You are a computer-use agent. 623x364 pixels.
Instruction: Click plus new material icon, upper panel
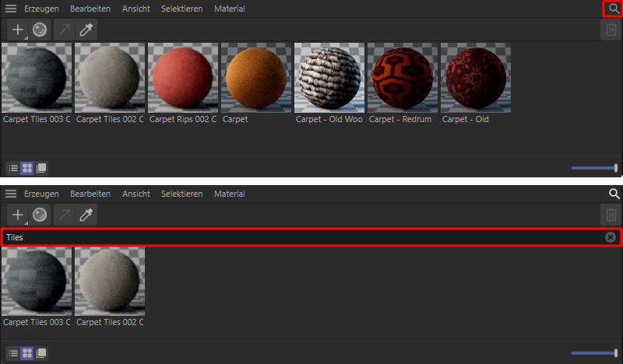[18, 30]
